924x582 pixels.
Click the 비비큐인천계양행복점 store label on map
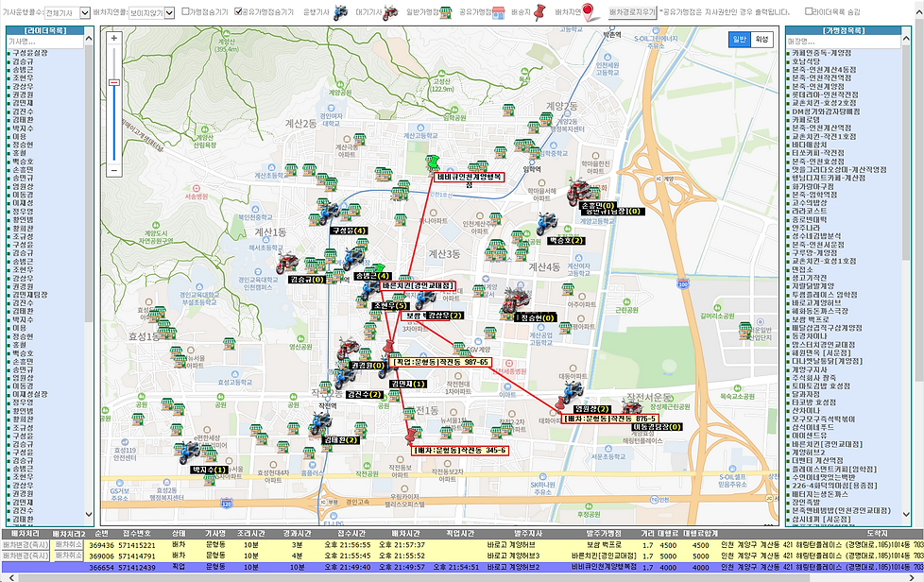click(469, 180)
